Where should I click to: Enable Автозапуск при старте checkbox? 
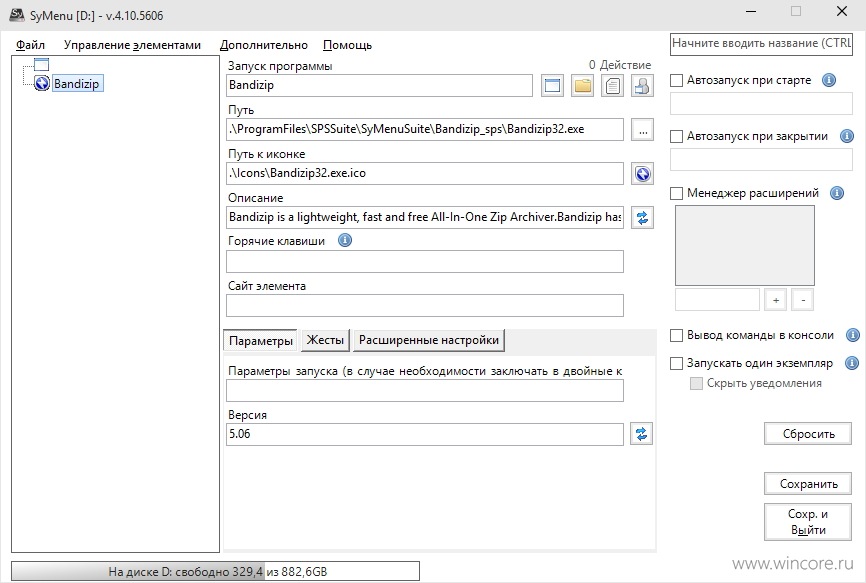point(676,81)
